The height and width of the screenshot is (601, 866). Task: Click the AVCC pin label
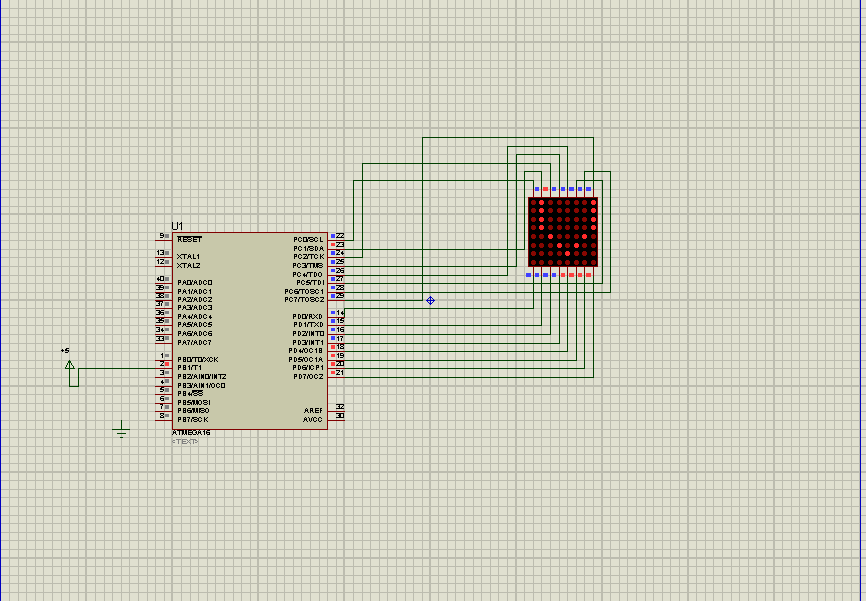tap(313, 420)
